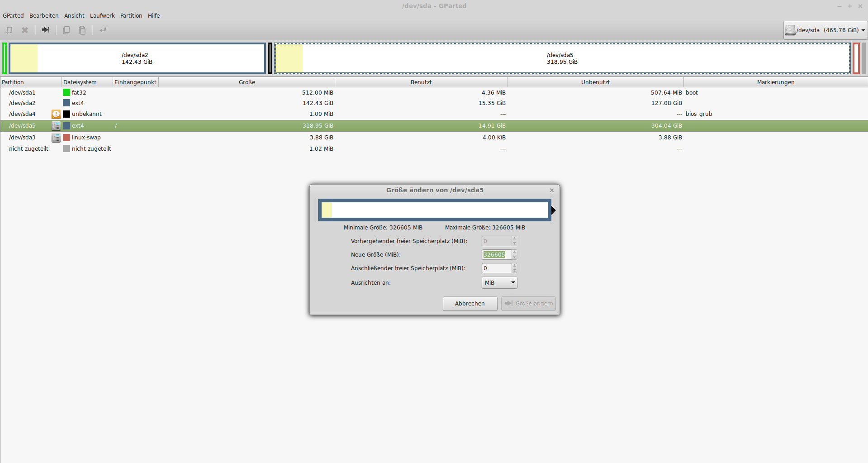
Task: Open the /dev/sda device dropdown
Action: click(825, 30)
